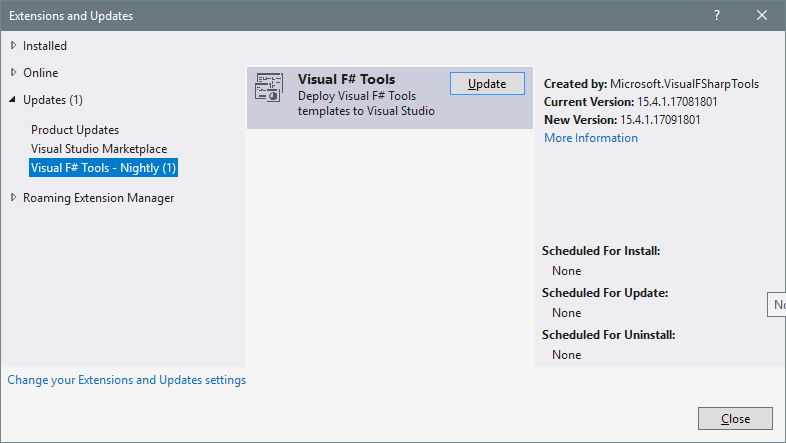Click None under Scheduled For Uninstall
786x443 pixels.
click(x=566, y=355)
